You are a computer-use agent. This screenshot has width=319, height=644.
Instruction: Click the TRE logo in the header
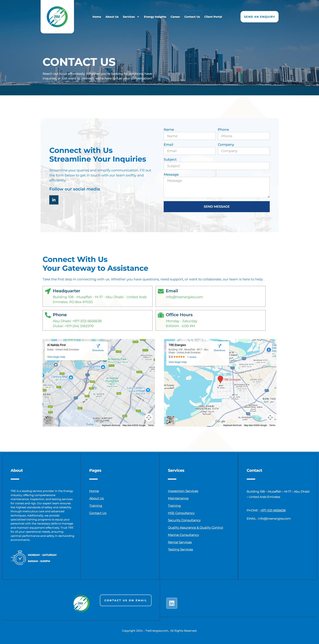click(57, 17)
